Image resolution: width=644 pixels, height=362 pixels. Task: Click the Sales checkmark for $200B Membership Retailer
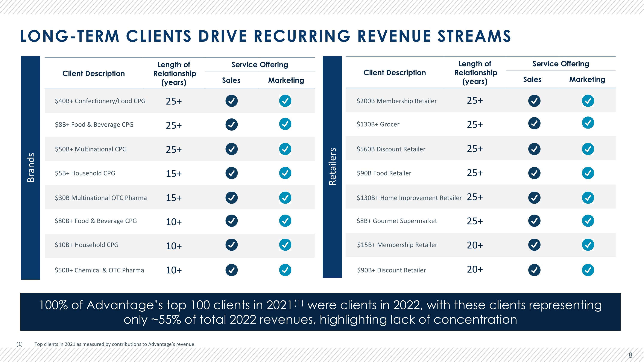click(534, 101)
